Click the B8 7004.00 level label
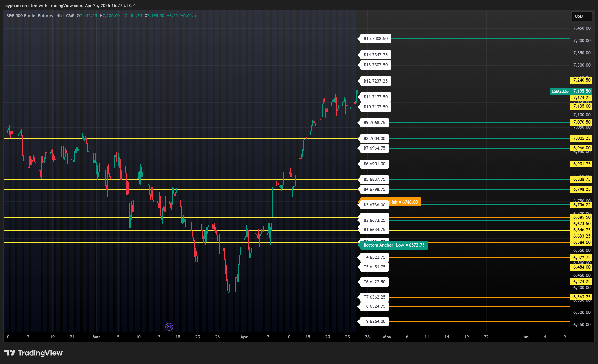 374,138
